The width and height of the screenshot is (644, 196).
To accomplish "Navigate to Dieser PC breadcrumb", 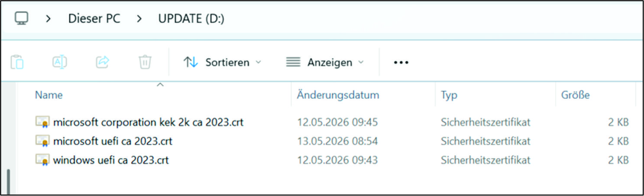I will (94, 19).
